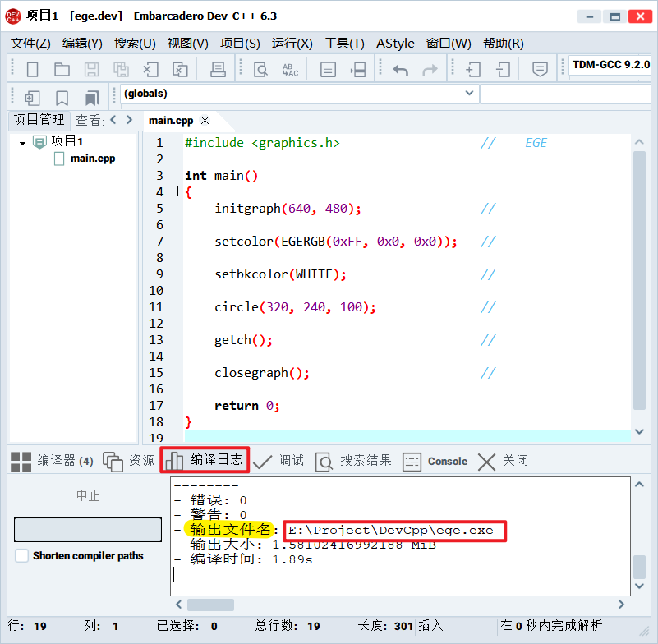Screen dimensions: 658x644
Task: Click the Go to line toolbar icon
Action: (328, 69)
